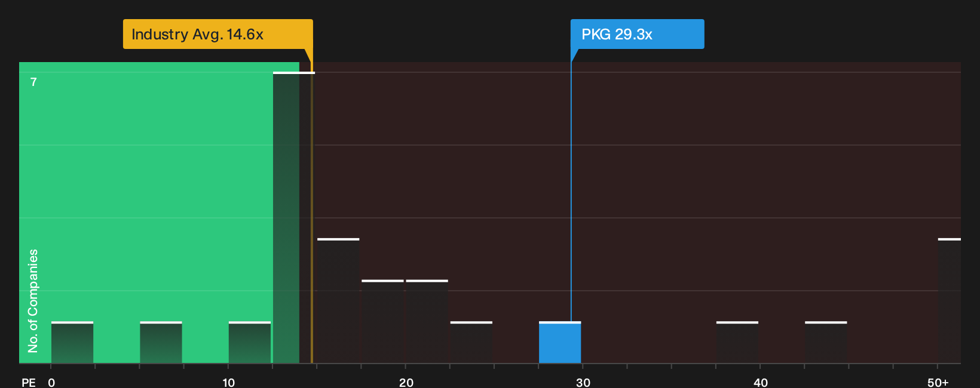Click the bar between PE 15 and 17.5
Image resolution: width=980 pixels, height=388 pixels.
coord(338,301)
